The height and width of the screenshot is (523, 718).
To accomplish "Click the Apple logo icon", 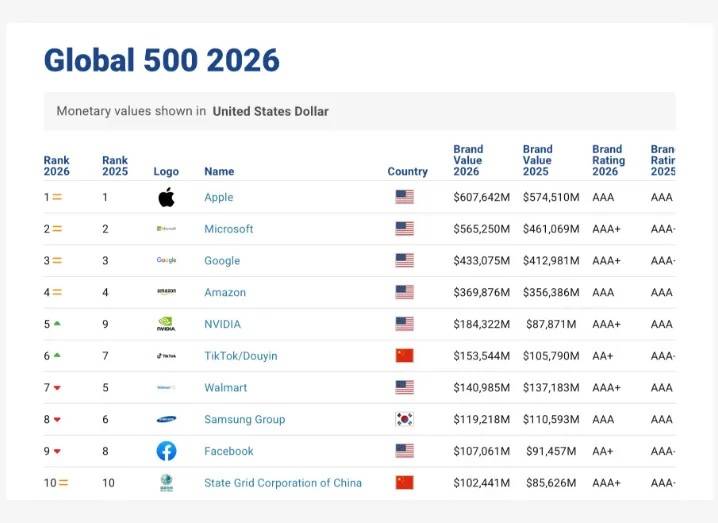I will pyautogui.click(x=166, y=197).
